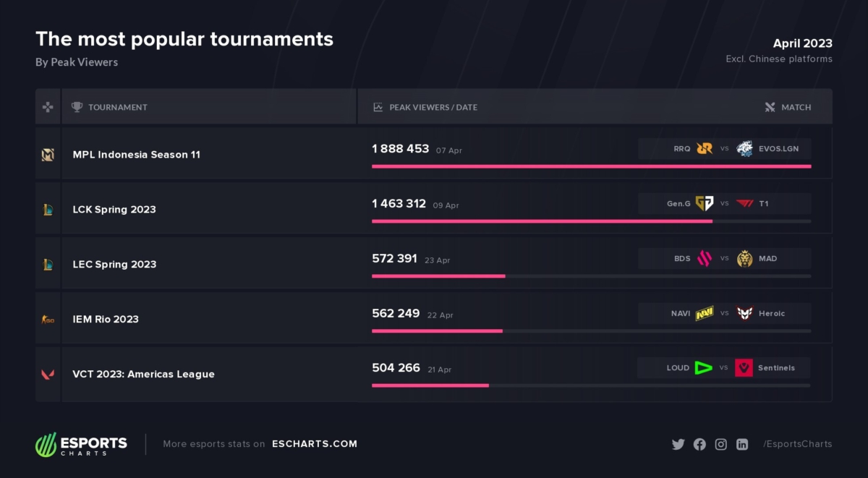
Task: Sort by Peak Viewers / Date header
Action: 433,107
